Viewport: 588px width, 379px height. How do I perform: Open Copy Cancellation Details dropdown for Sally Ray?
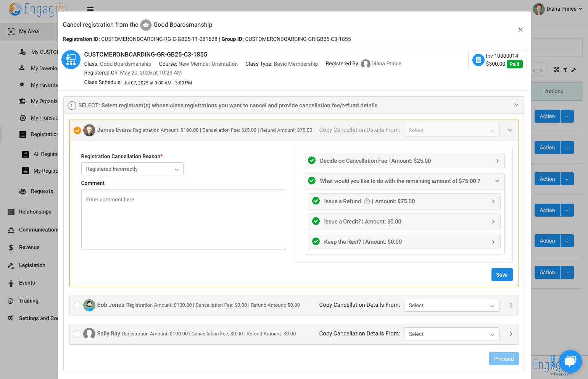point(451,334)
